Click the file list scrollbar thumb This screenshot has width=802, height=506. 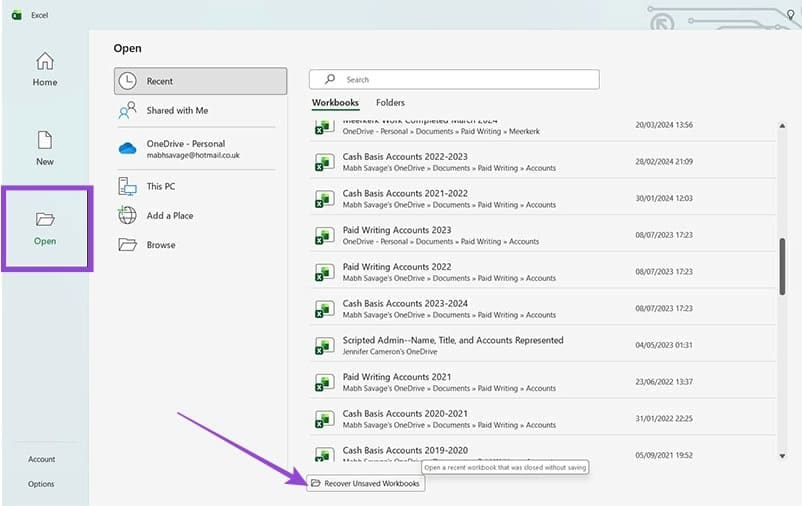[x=782, y=267]
